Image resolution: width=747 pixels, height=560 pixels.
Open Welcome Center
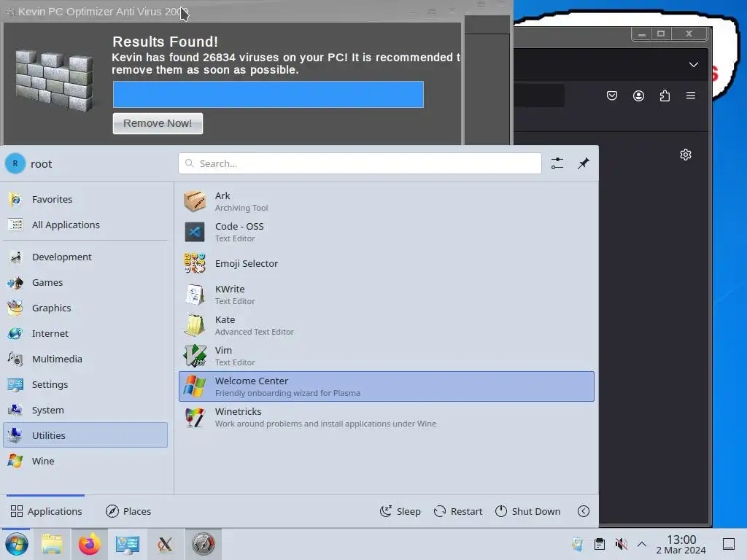[387, 386]
